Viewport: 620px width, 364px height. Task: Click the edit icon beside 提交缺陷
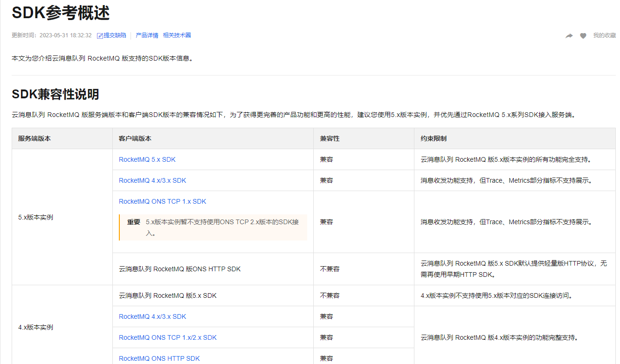click(x=100, y=36)
